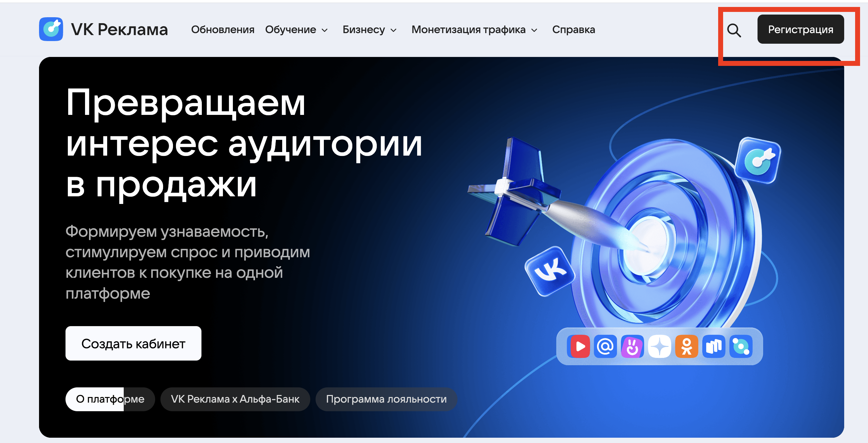Click the Регистрация button
This screenshot has width=868, height=443.
801,29
